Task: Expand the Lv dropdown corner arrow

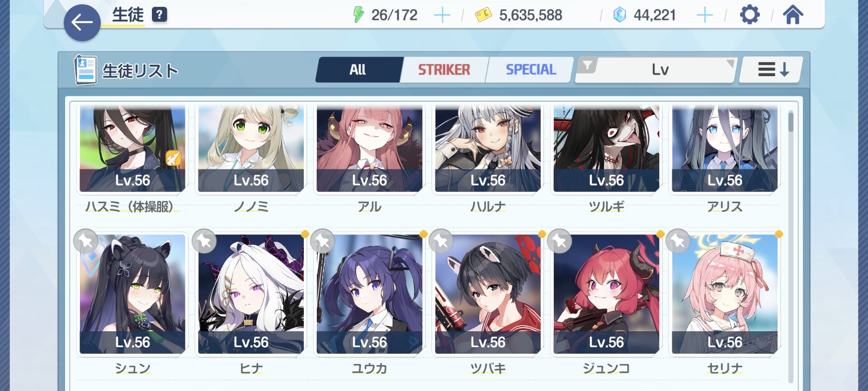Action: tap(730, 64)
